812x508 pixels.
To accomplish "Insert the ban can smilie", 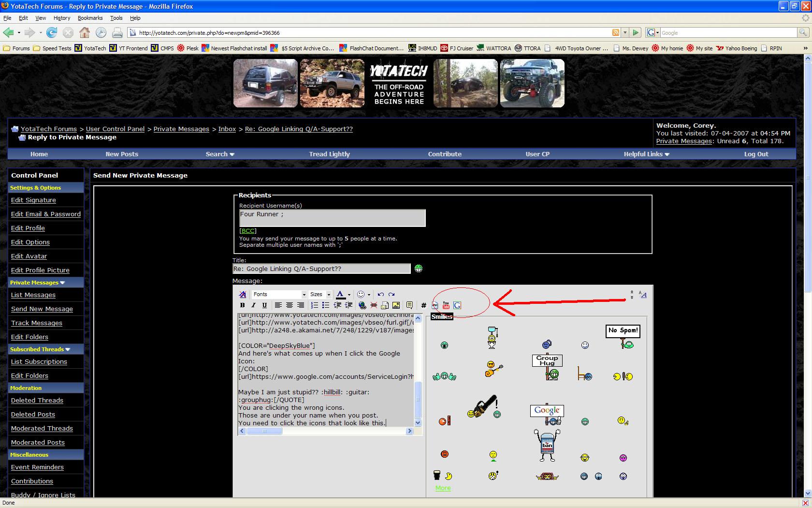I will tap(547, 445).
